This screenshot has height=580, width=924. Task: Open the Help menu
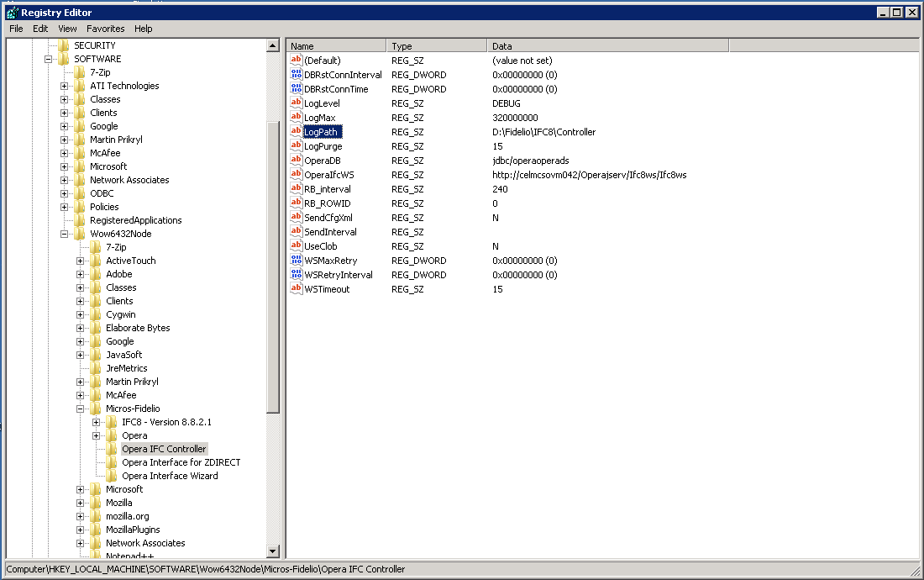click(x=143, y=29)
